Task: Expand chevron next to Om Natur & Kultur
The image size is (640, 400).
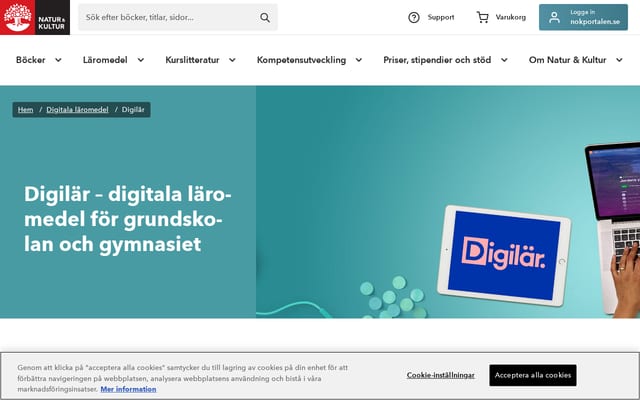Action: pyautogui.click(x=619, y=60)
